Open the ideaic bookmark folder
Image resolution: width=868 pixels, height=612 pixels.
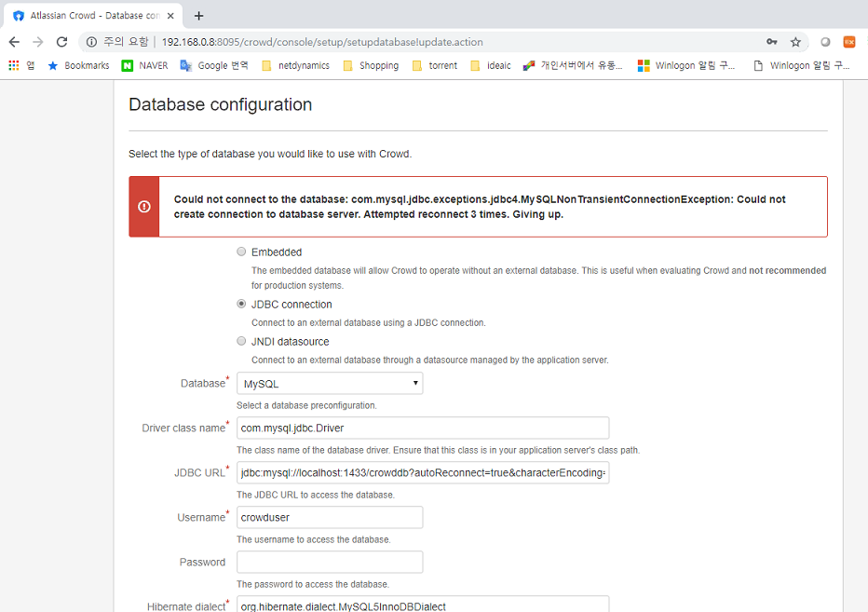[x=491, y=65]
